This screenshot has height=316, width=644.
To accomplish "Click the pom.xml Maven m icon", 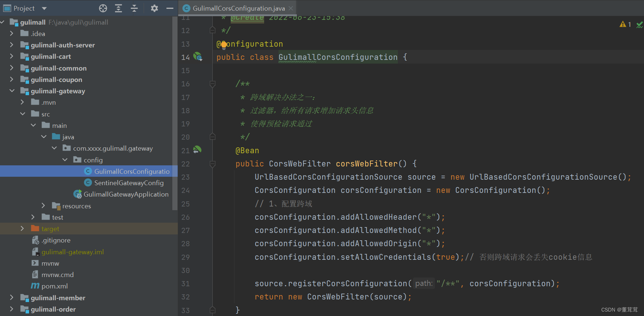I will click(x=35, y=286).
